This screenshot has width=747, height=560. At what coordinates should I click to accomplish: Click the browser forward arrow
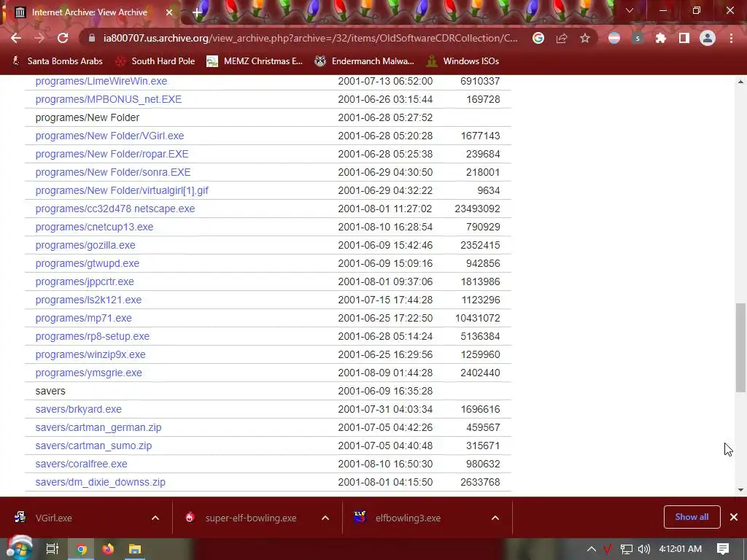(x=39, y=38)
